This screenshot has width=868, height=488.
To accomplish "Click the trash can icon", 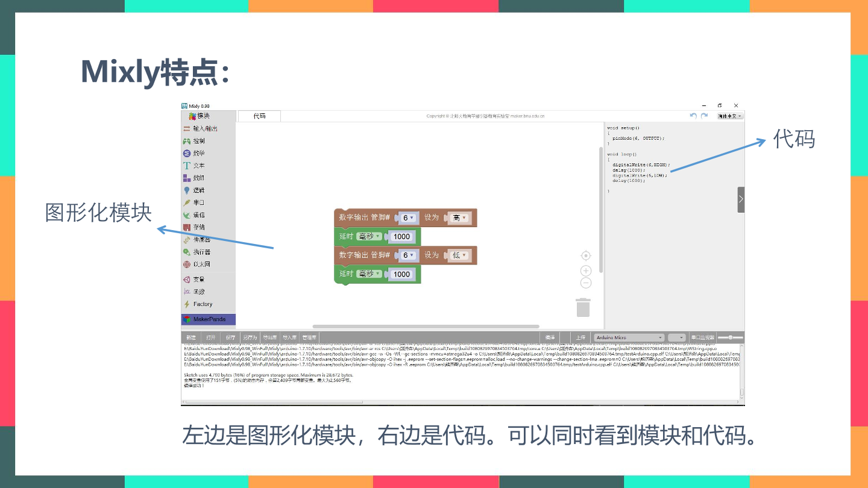I will 583,307.
